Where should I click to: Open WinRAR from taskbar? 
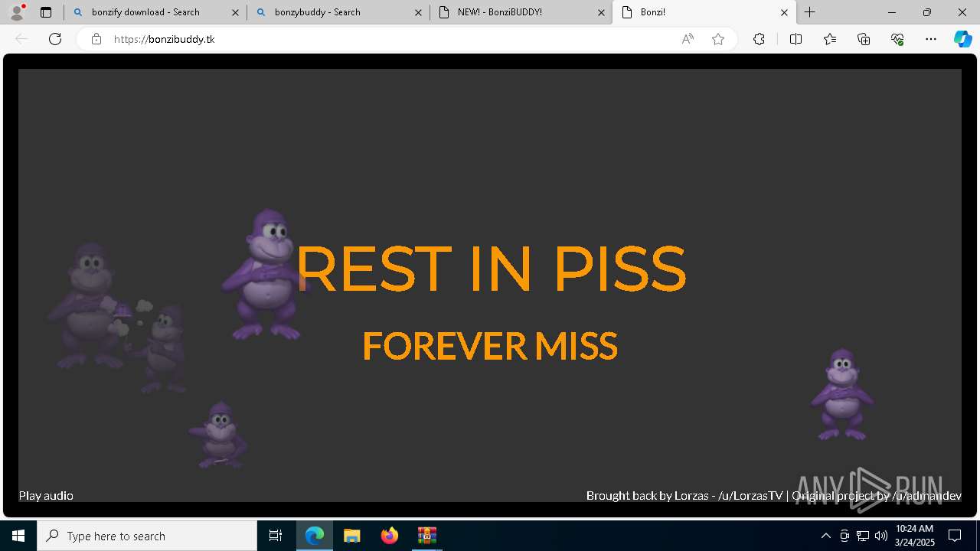click(427, 536)
